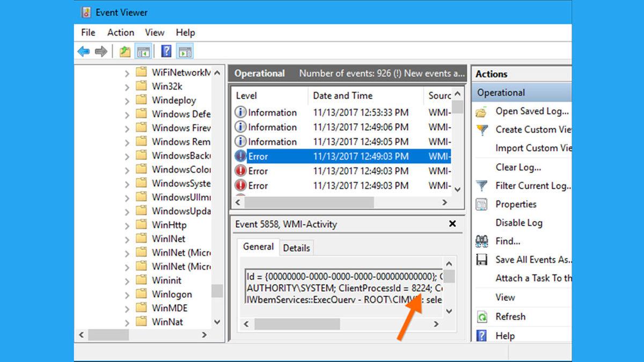Image resolution: width=644 pixels, height=362 pixels.
Task: Click the Refresh icon in Actions pane
Action: tap(482, 316)
